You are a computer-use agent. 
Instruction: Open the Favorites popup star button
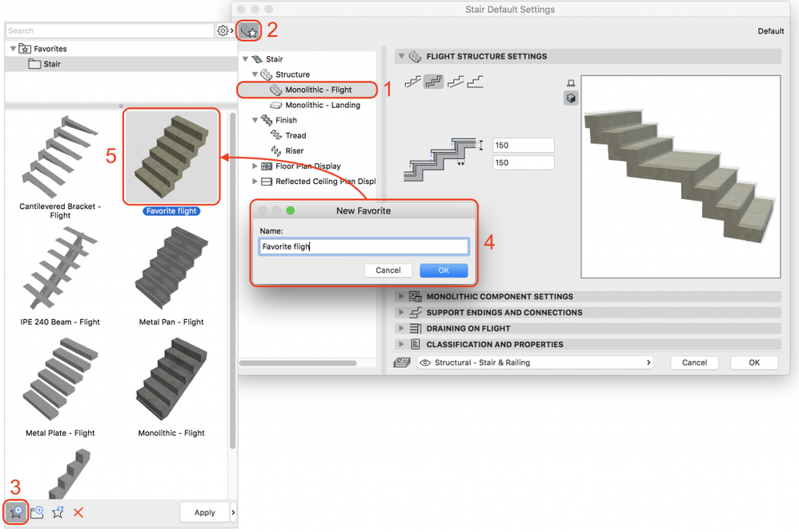249,31
